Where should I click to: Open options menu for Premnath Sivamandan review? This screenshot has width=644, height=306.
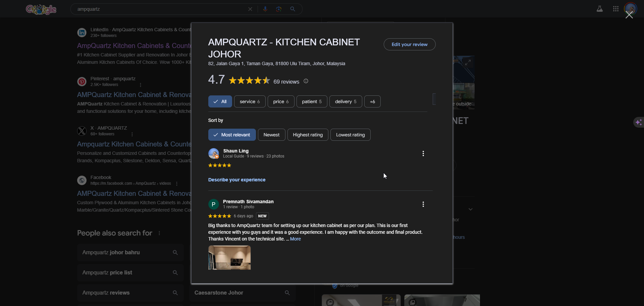click(423, 204)
